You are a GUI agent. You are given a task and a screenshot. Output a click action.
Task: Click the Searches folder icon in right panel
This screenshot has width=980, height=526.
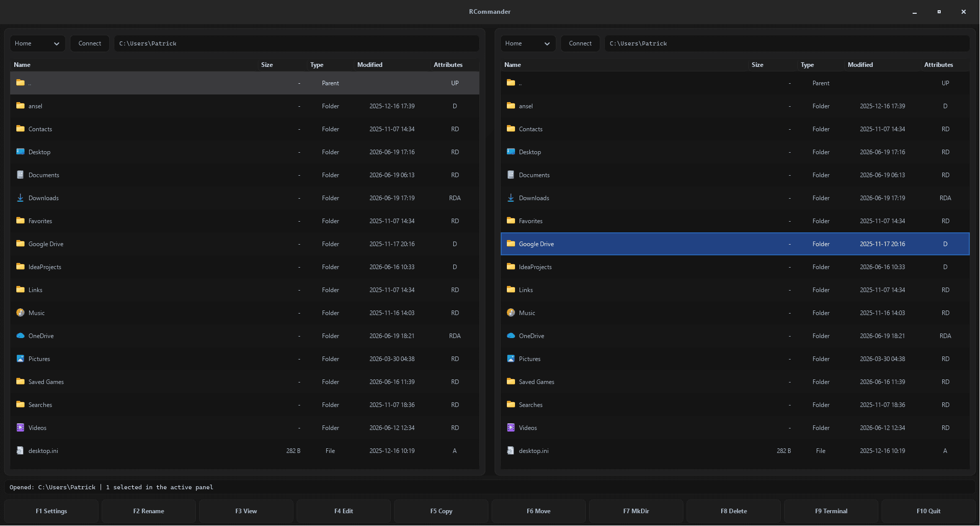[511, 404]
